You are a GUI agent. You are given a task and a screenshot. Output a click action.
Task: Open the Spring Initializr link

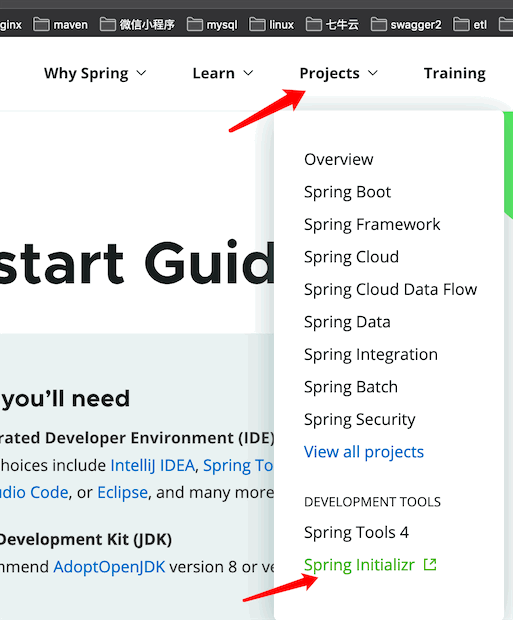point(359,565)
